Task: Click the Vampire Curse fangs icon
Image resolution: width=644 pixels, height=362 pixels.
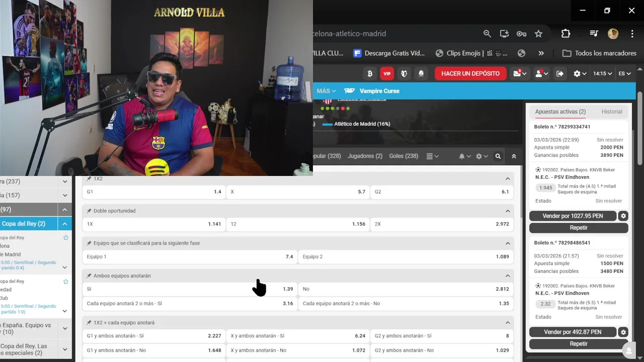Action: point(349,91)
